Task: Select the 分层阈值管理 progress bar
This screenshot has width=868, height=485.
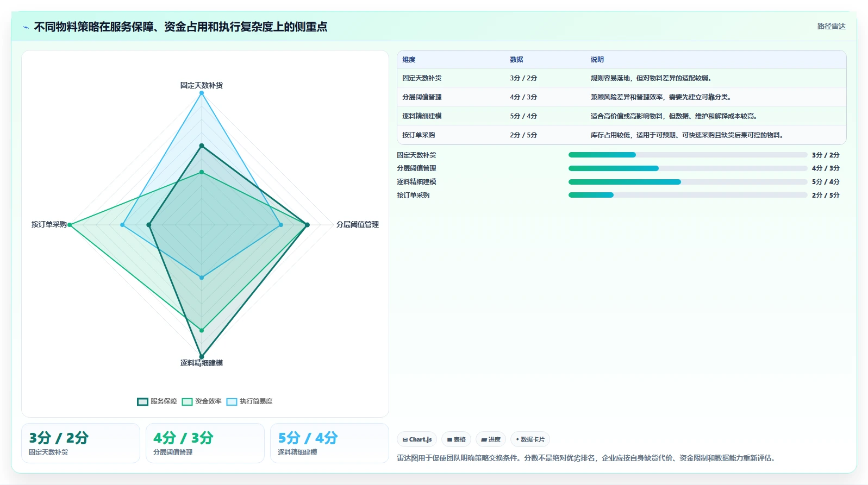Action: (x=688, y=168)
